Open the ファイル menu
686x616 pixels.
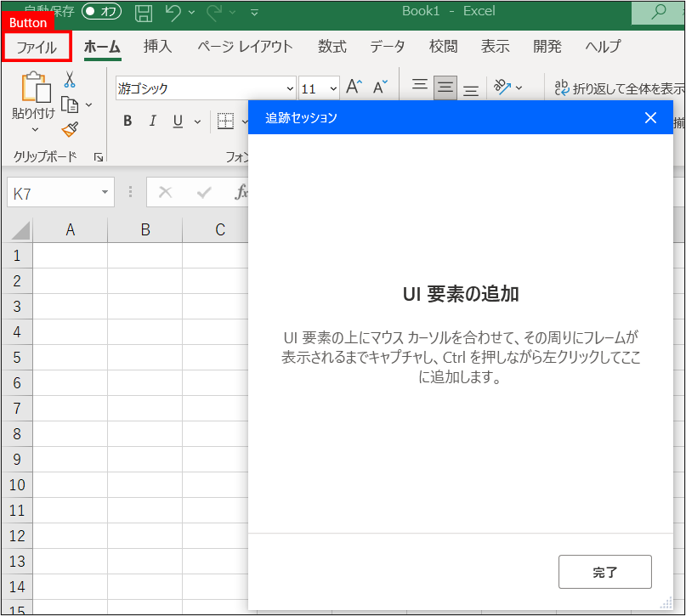tap(38, 47)
